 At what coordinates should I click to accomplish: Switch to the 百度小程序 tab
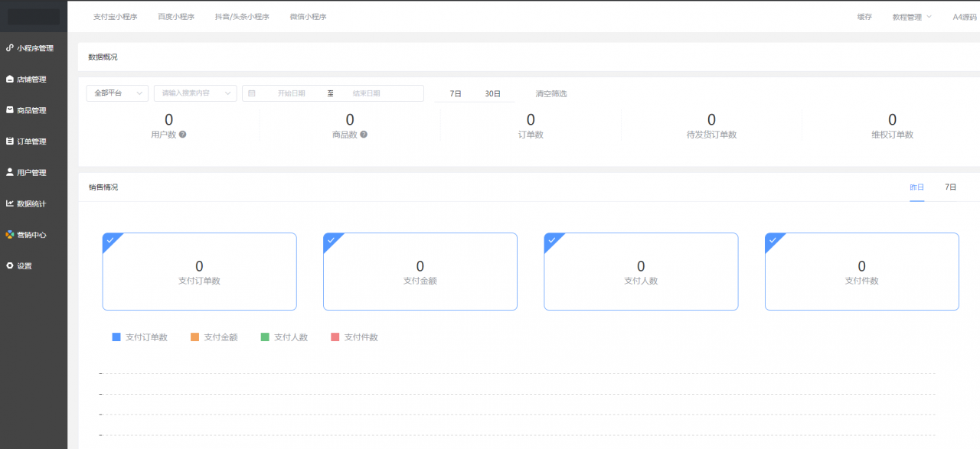tap(176, 17)
